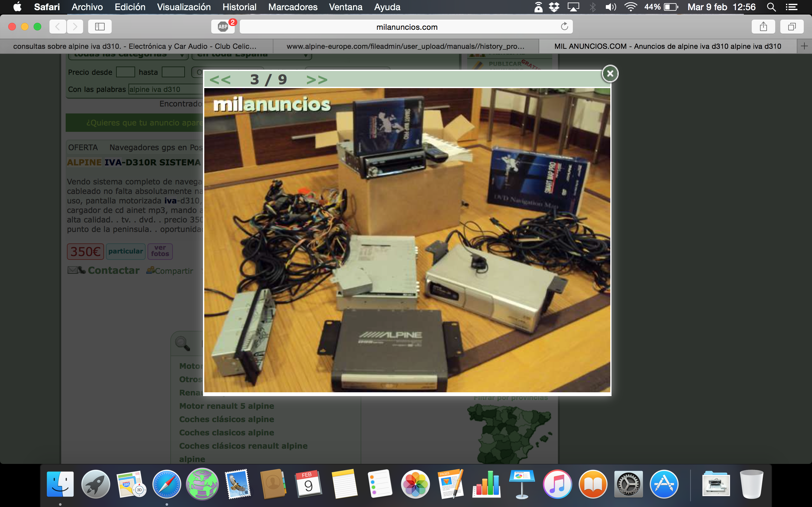Click the AdBlock Plus toolbar icon

tap(223, 27)
